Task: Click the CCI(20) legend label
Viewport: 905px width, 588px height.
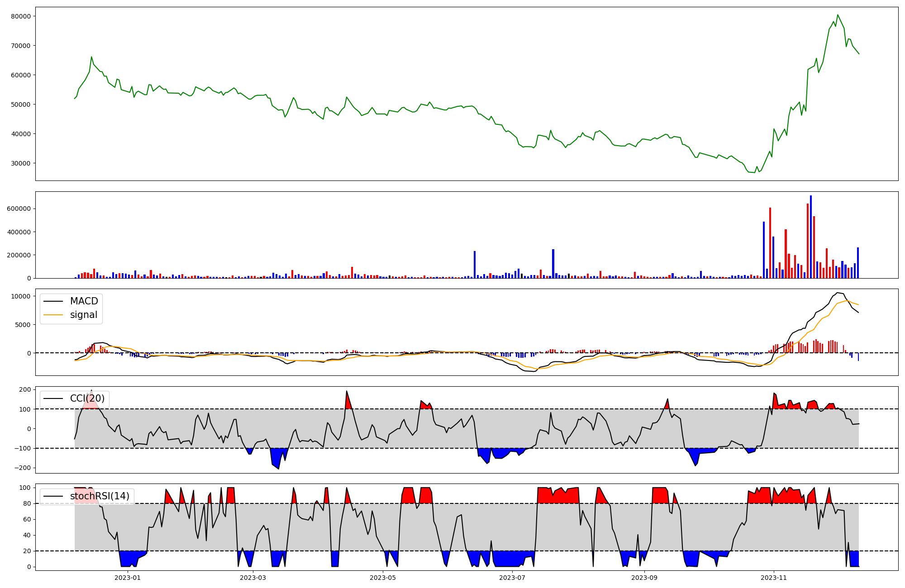Action: click(x=87, y=398)
